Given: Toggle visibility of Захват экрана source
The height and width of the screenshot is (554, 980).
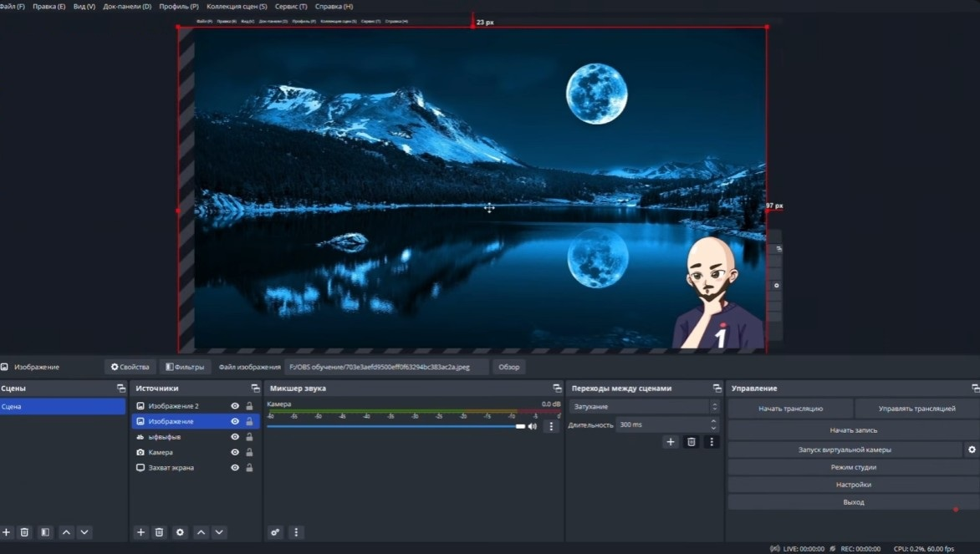Looking at the screenshot, I should [x=235, y=467].
